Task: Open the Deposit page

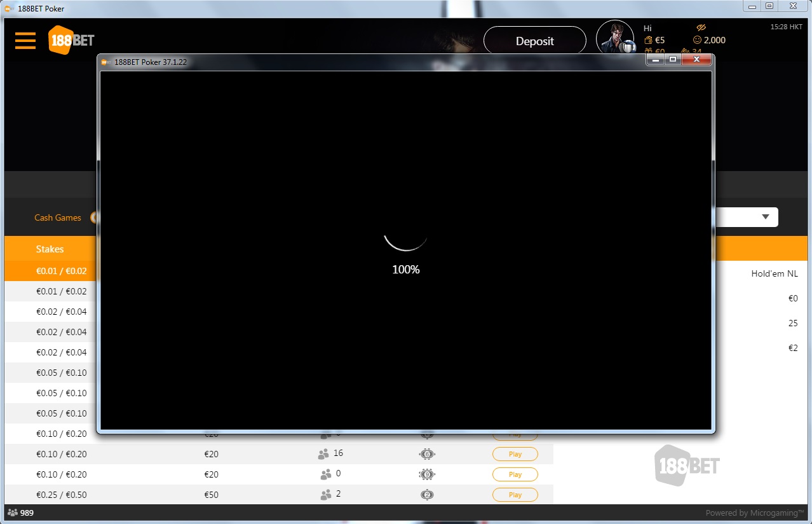Action: (534, 41)
